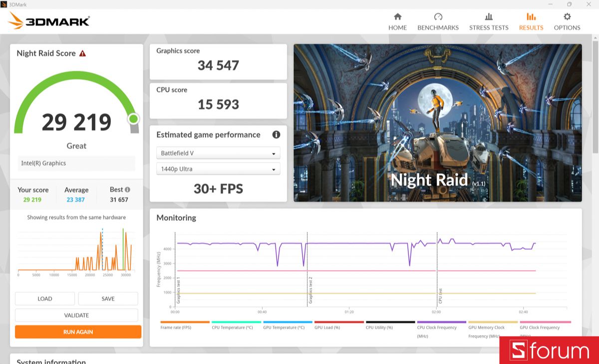Click the LOAD button
The height and width of the screenshot is (364, 599).
pyautogui.click(x=45, y=299)
